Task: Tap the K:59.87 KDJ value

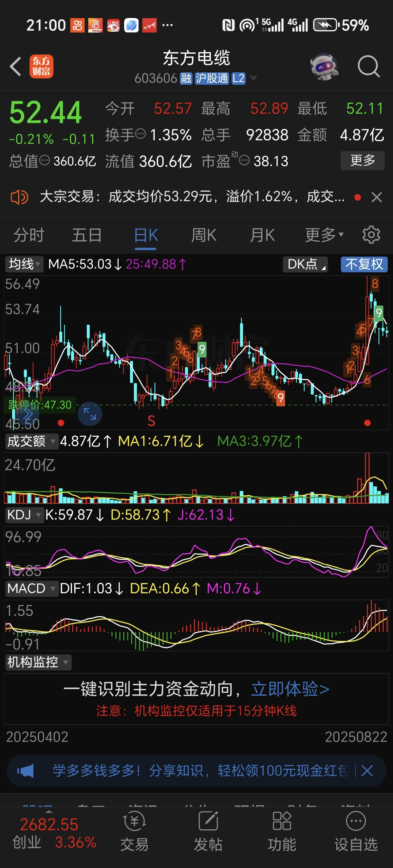Action: tap(74, 515)
